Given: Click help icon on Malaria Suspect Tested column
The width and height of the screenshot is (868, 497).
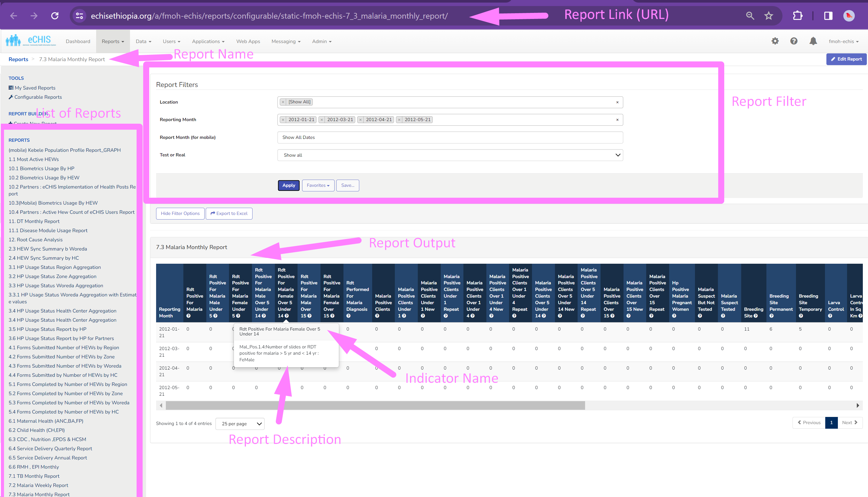Looking at the screenshot, I should pyautogui.click(x=723, y=316).
